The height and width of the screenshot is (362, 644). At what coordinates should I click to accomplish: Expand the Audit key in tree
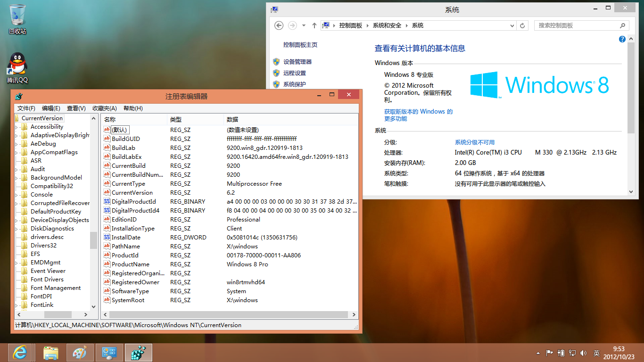click(x=17, y=169)
